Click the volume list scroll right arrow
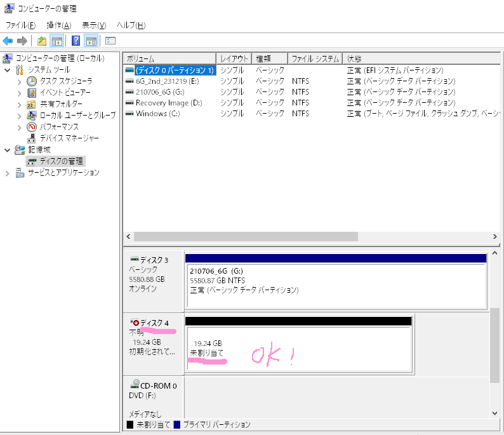Screen dimensions: 504x435 pyautogui.click(x=495, y=237)
